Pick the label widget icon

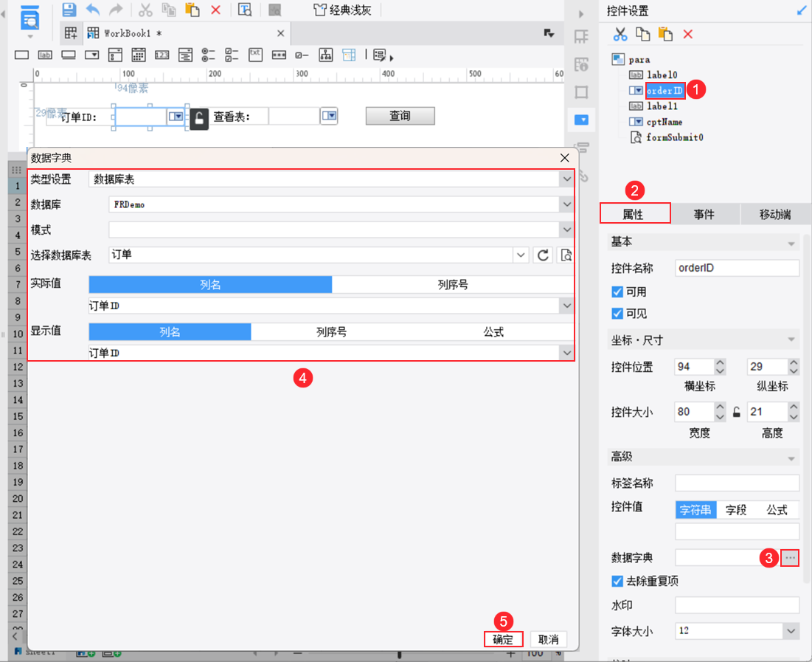(x=45, y=55)
